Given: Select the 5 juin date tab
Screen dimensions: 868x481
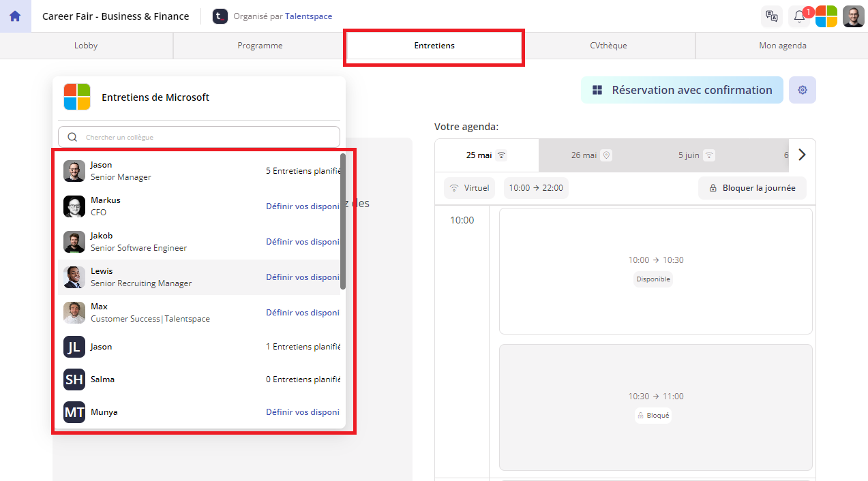Looking at the screenshot, I should [x=696, y=155].
